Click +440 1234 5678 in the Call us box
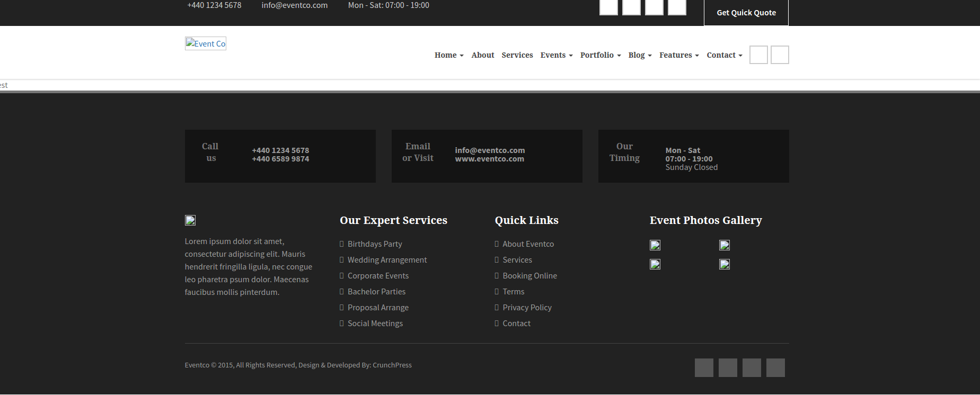The height and width of the screenshot is (395, 980). (x=280, y=150)
